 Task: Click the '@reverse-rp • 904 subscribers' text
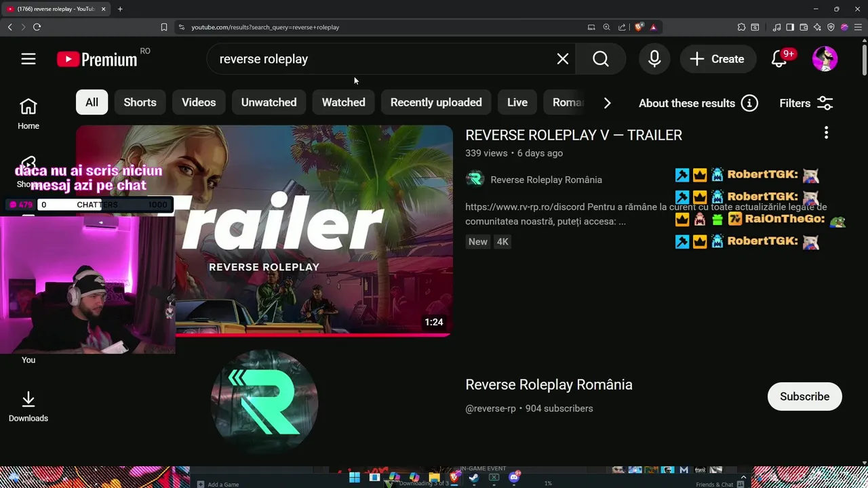click(529, 408)
